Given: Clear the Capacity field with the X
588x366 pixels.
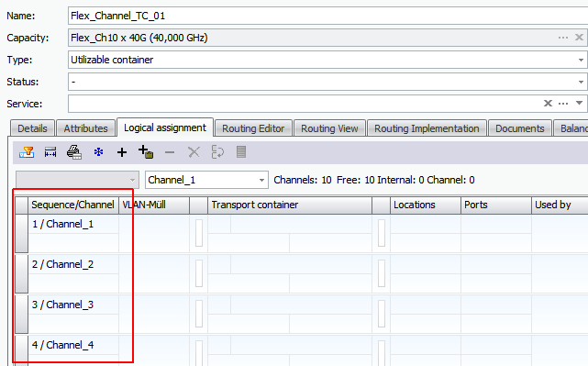Looking at the screenshot, I should [579, 37].
